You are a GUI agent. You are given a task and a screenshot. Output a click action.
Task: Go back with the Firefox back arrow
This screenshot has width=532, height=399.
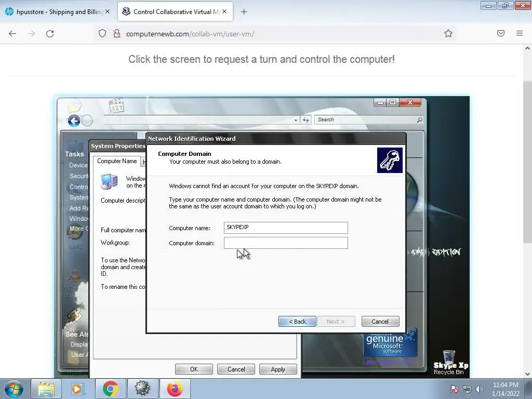pos(12,34)
